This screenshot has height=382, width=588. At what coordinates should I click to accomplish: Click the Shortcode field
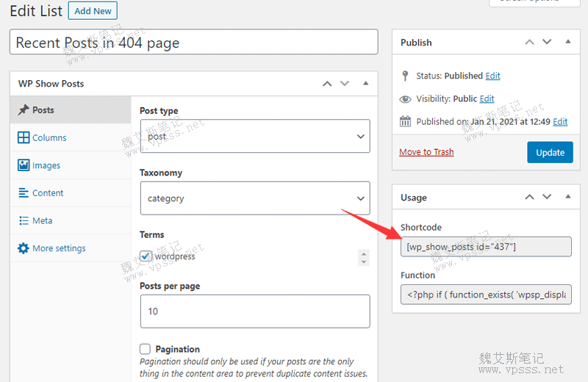pos(486,247)
